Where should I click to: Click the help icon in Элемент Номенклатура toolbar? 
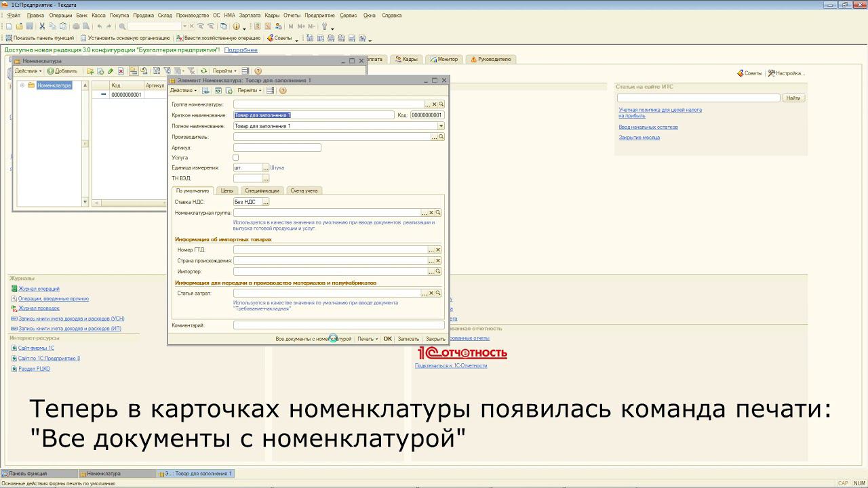tap(283, 90)
